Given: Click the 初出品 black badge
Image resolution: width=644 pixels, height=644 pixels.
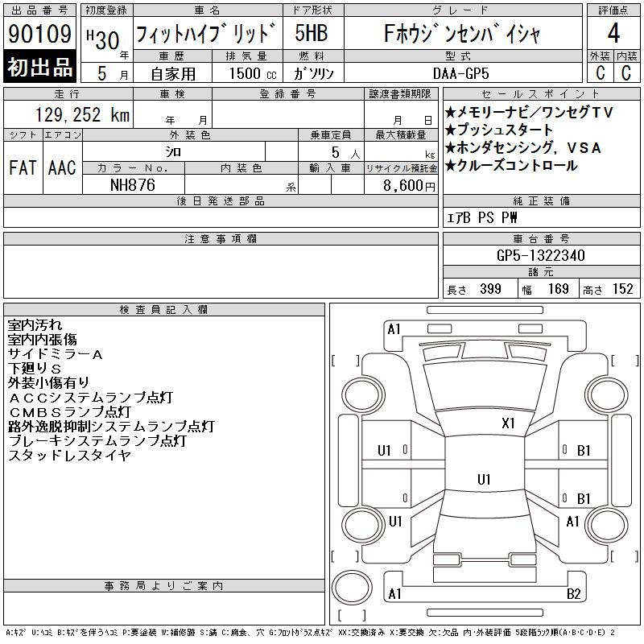Looking at the screenshot, I should (x=39, y=67).
